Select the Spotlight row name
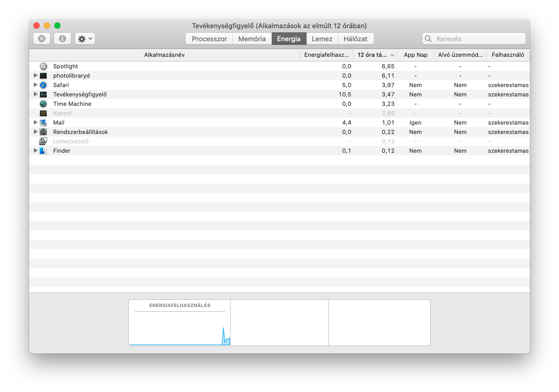Screen dimensions: 559x392 (x=66, y=66)
